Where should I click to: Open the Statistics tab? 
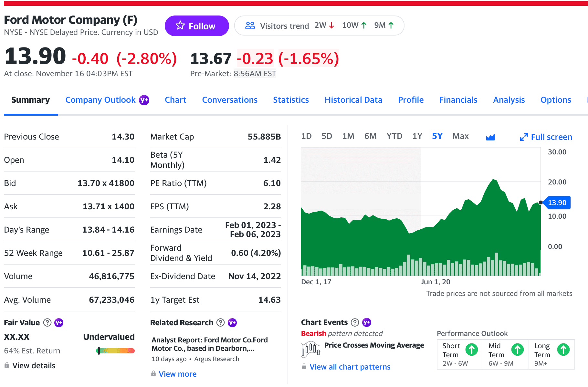click(x=291, y=100)
